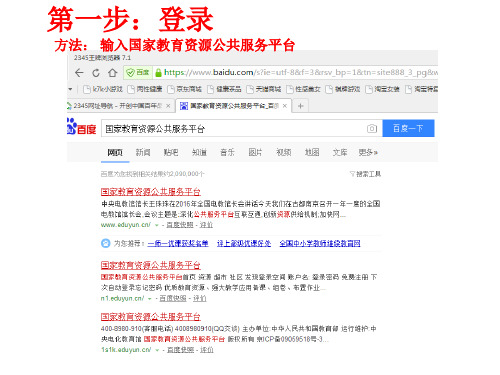The height and width of the screenshot is (375, 500).
Task: Close the 国家教育资源公共服务平台 tab
Action: (x=285, y=106)
